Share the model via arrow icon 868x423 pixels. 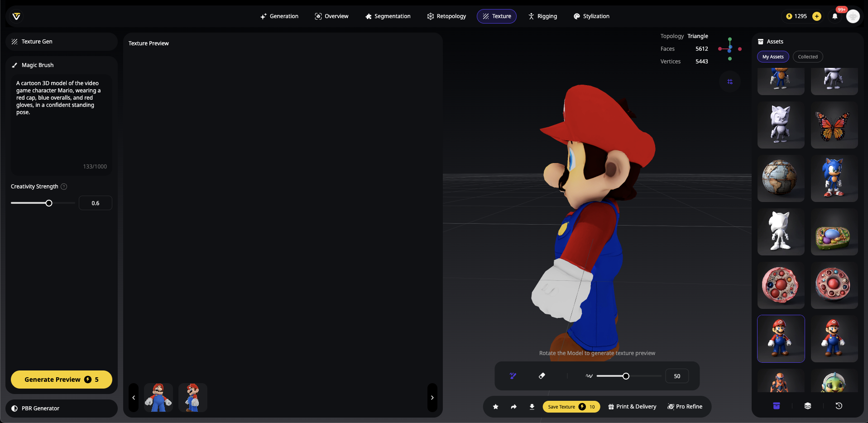tap(514, 407)
